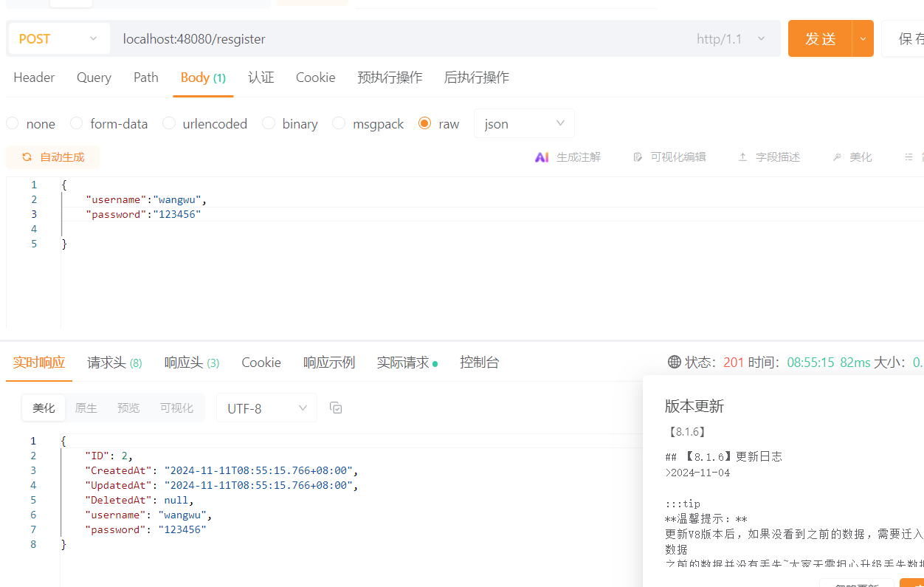This screenshot has width=924, height=587.
Task: Open the http/1.1 protocol dropdown
Action: tap(731, 39)
